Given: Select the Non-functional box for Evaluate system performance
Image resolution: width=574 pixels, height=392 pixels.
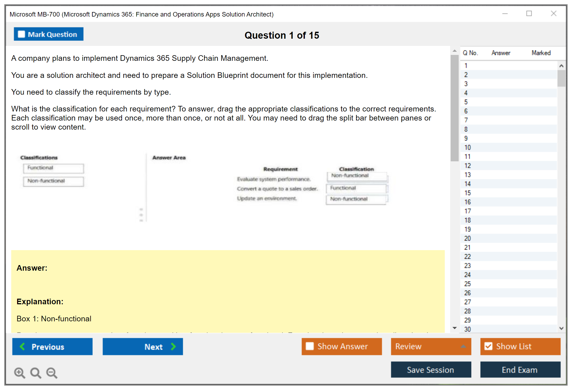Looking at the screenshot, I should point(357,176).
